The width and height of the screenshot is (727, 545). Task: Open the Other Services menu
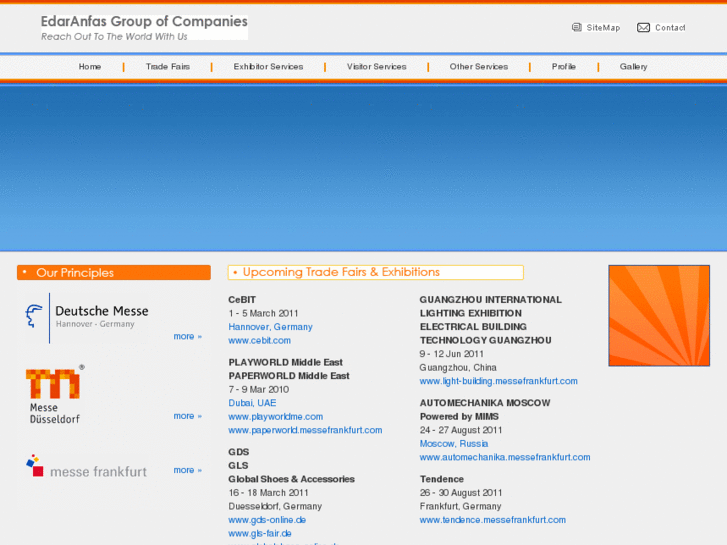coord(478,67)
